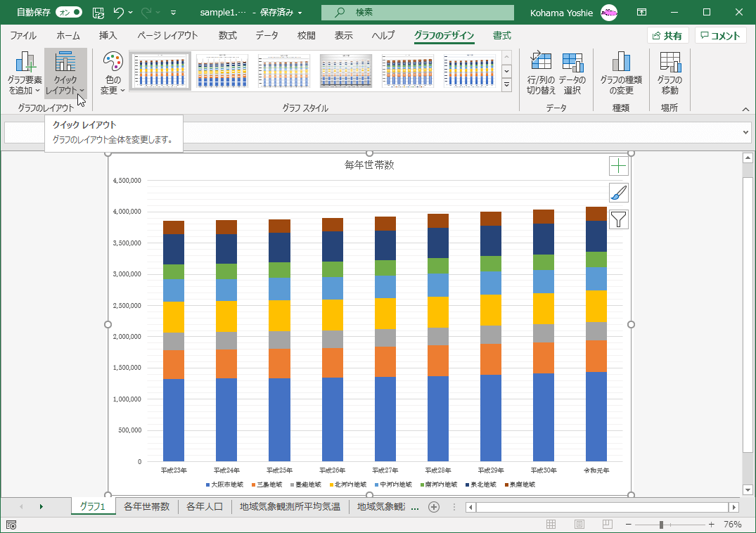756x533 pixels.
Task: Open the chart filters funnel button
Action: [618, 219]
